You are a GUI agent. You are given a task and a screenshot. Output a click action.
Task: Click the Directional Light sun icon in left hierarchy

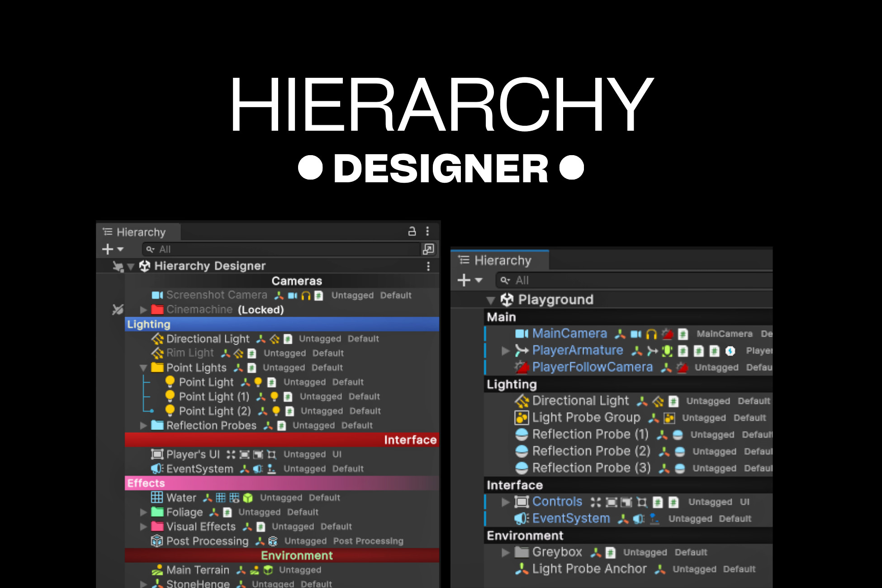click(x=157, y=339)
